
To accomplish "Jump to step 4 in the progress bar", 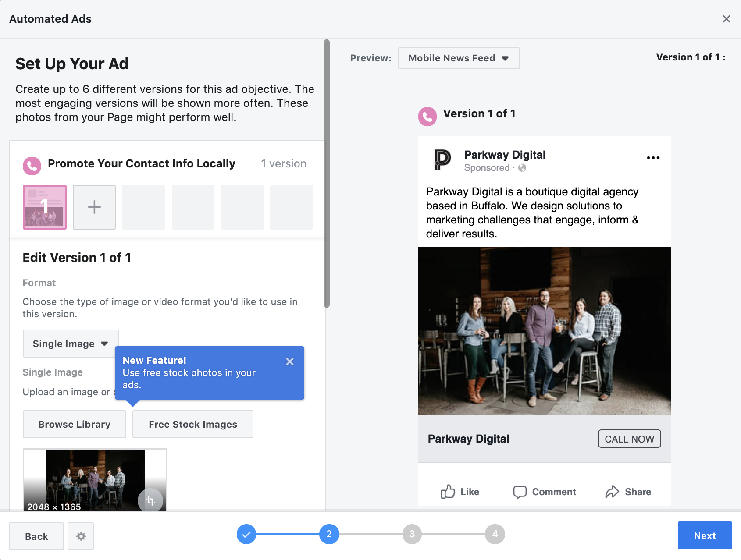I will [x=495, y=534].
